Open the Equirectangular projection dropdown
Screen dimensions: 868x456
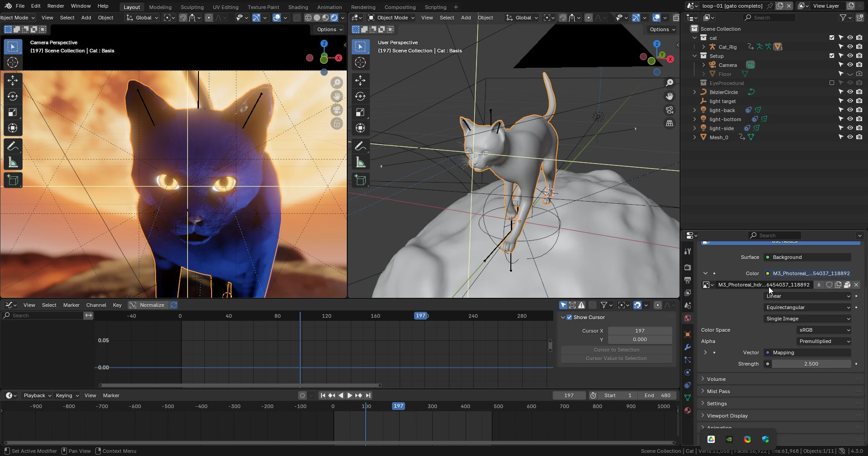point(807,307)
